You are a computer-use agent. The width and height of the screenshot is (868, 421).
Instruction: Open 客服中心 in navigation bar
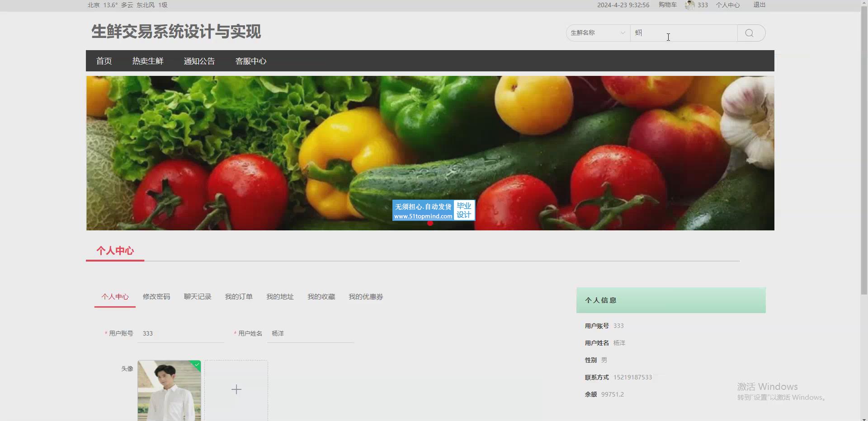click(x=251, y=61)
